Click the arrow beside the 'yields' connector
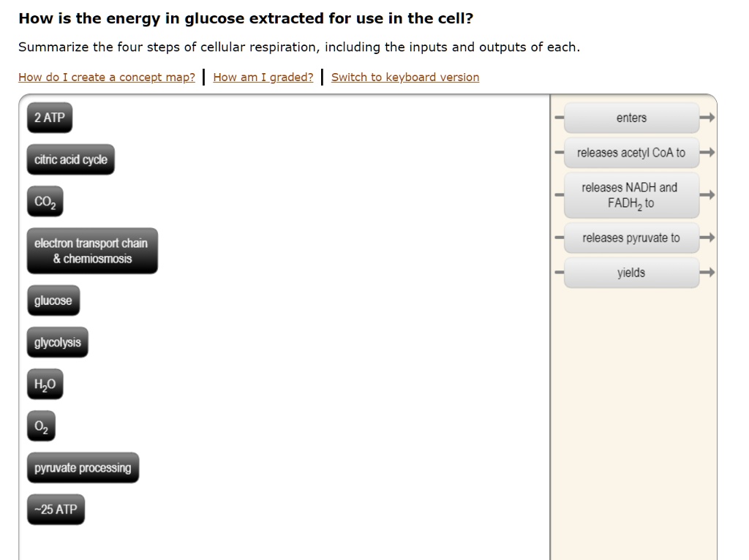749x560 pixels. coord(707,272)
